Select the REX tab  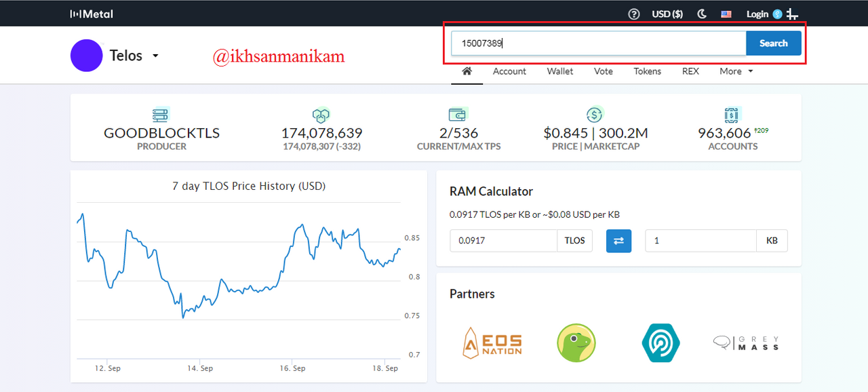(690, 71)
